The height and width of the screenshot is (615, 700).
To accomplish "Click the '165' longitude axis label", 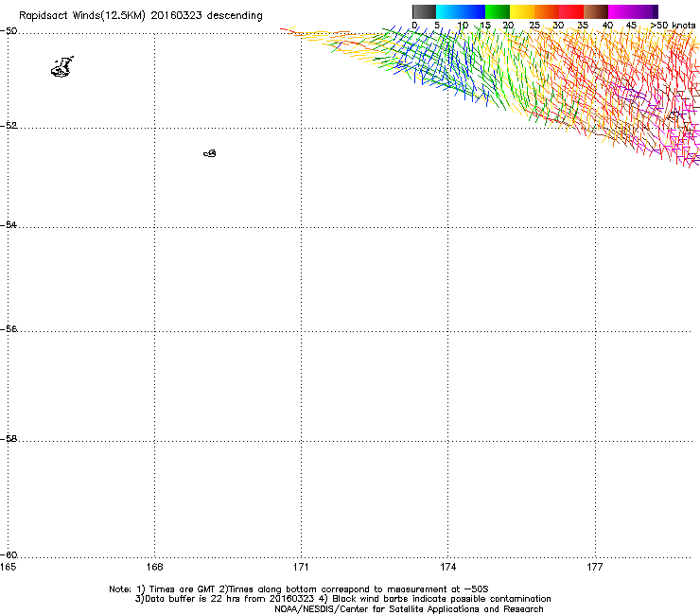I will pyautogui.click(x=8, y=567).
